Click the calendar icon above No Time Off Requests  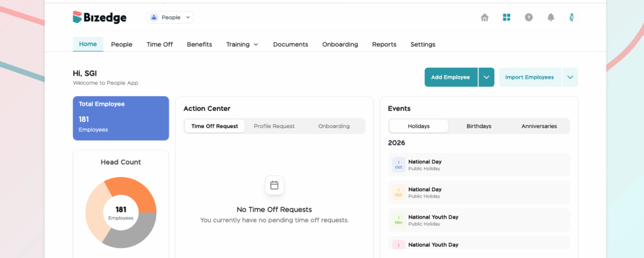coord(274,185)
